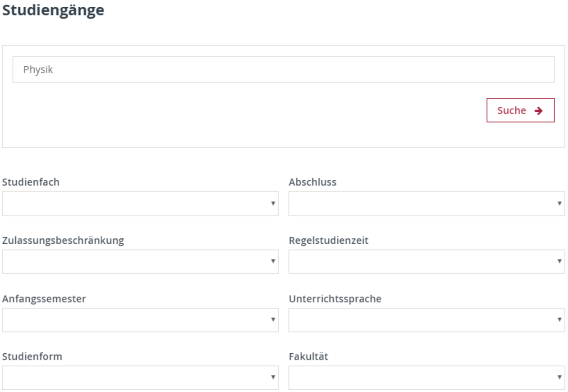Expand the Zulassungsbeschränkung select box
This screenshot has height=392, width=568.
pyautogui.click(x=140, y=262)
